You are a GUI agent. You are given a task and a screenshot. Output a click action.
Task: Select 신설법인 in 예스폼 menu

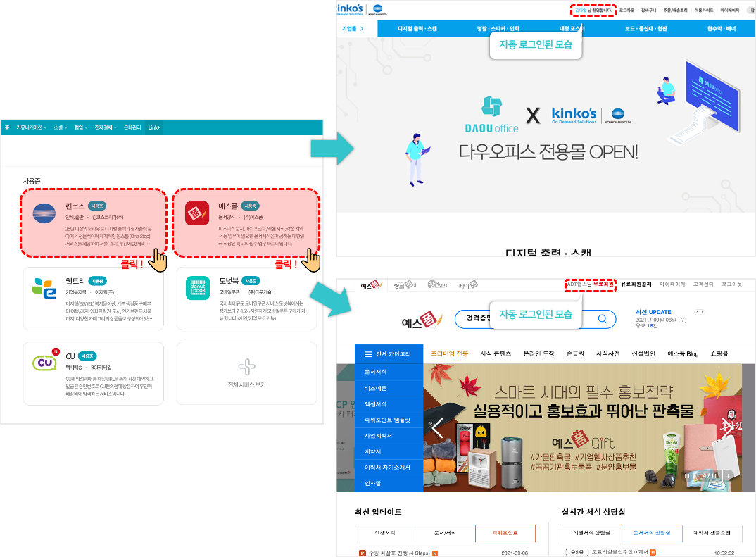pyautogui.click(x=643, y=353)
